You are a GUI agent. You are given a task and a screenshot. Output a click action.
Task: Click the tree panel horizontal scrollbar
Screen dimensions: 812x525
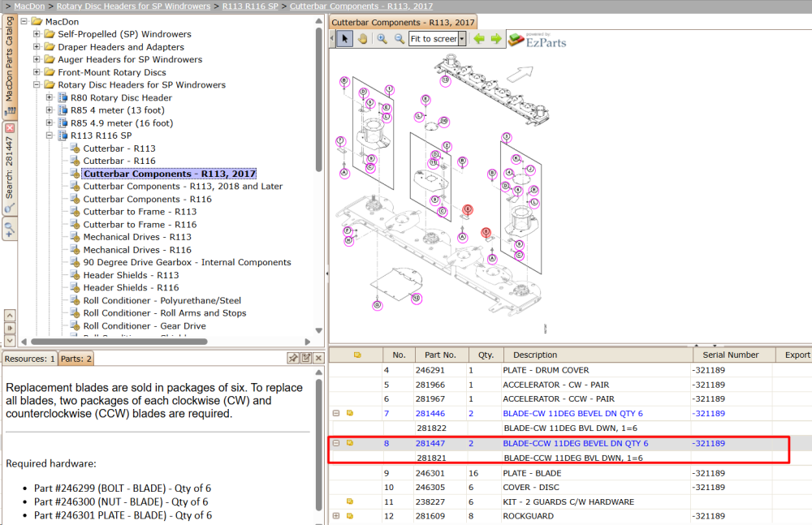(x=119, y=342)
